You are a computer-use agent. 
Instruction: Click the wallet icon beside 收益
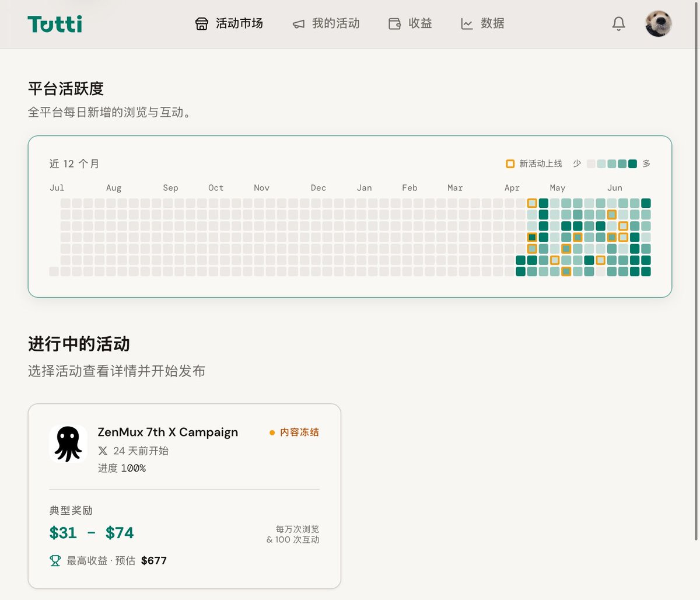(395, 24)
